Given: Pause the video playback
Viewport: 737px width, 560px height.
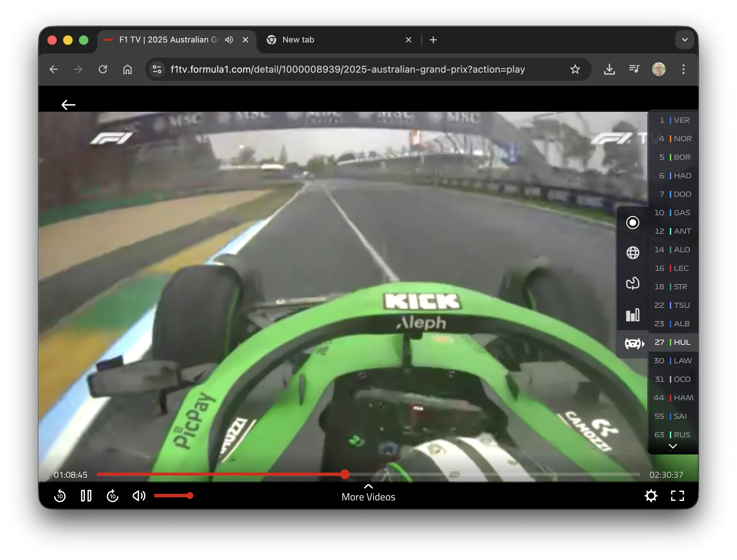Looking at the screenshot, I should [x=86, y=496].
